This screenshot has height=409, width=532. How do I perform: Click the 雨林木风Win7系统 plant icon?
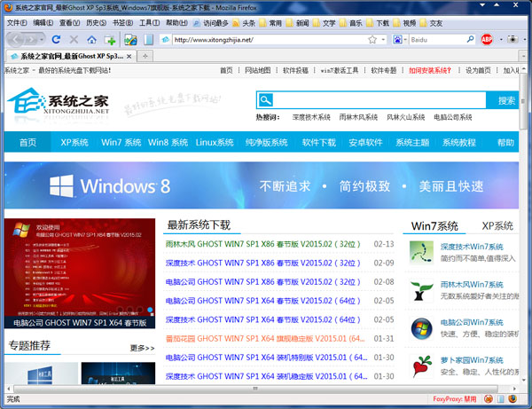pos(421,290)
